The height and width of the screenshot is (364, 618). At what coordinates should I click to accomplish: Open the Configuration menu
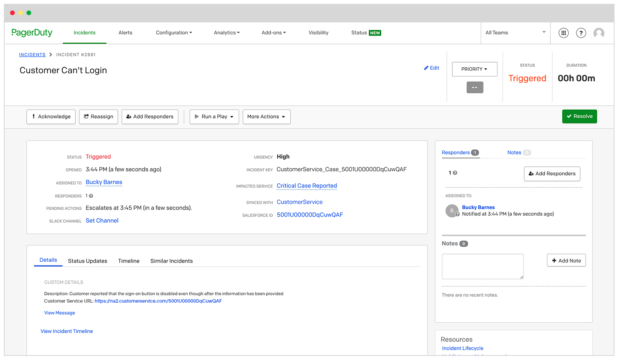(x=174, y=33)
